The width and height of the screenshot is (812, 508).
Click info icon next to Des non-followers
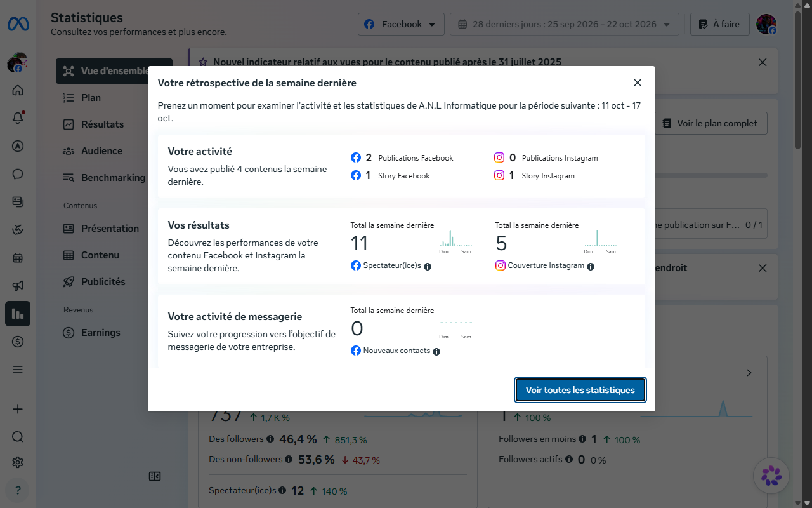point(289,459)
